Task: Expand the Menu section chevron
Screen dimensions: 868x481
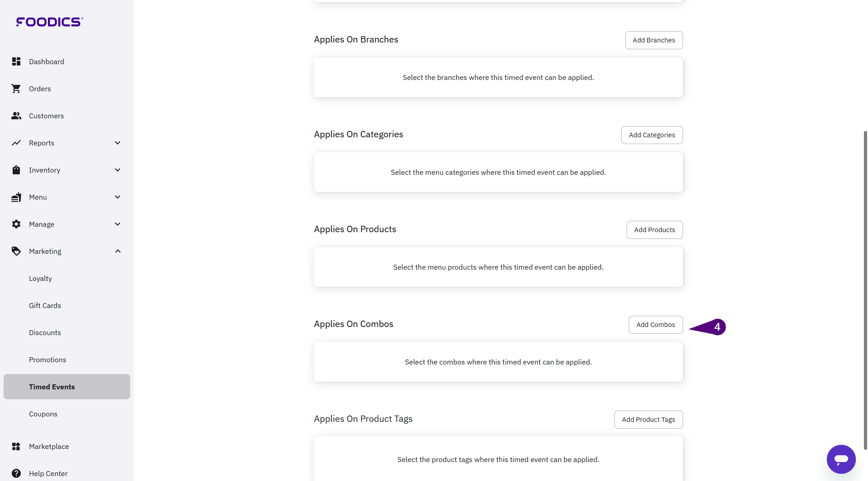Action: point(118,197)
